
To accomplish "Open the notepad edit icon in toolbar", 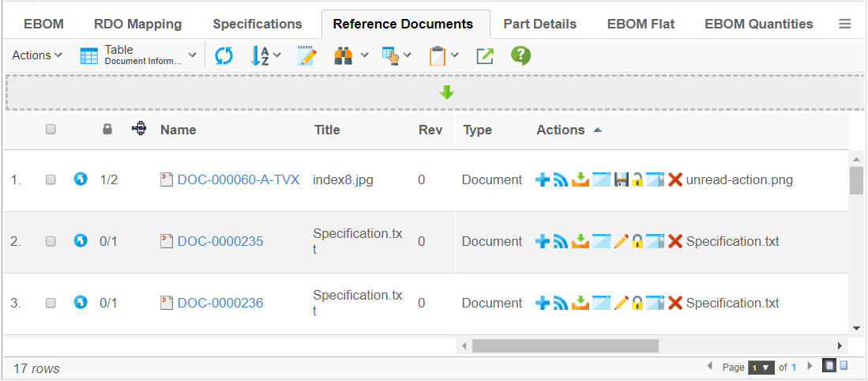I will point(306,56).
